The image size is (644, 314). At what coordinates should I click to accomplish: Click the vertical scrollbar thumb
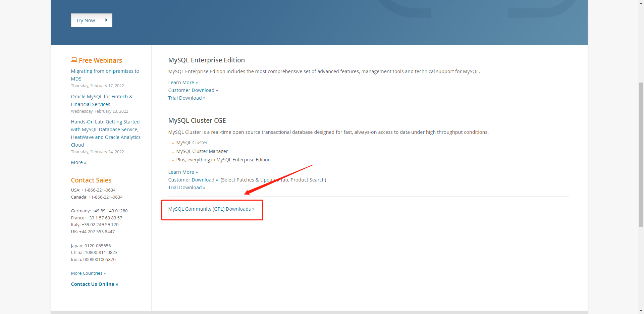tap(641, 154)
